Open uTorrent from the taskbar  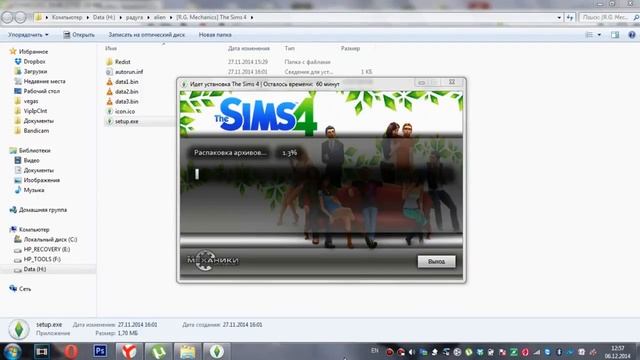[158, 351]
